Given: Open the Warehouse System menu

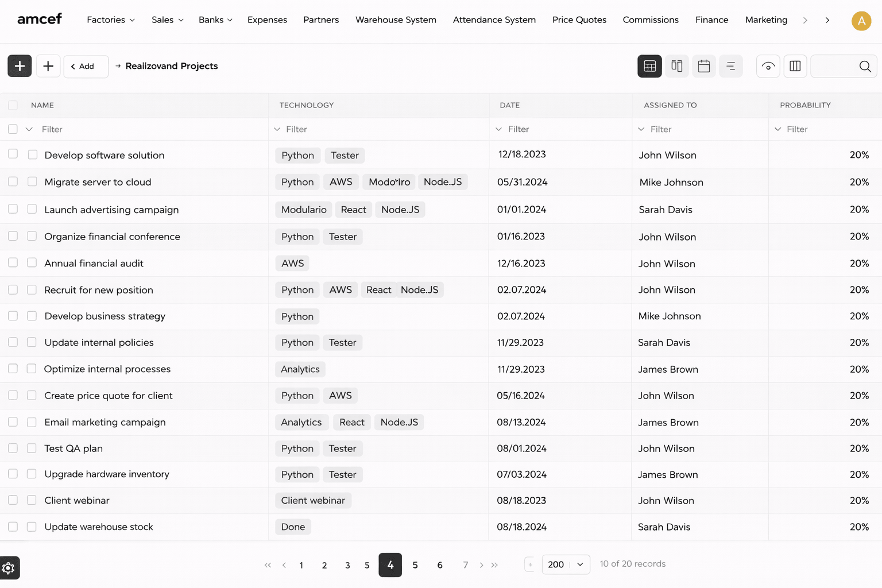Looking at the screenshot, I should [x=396, y=20].
